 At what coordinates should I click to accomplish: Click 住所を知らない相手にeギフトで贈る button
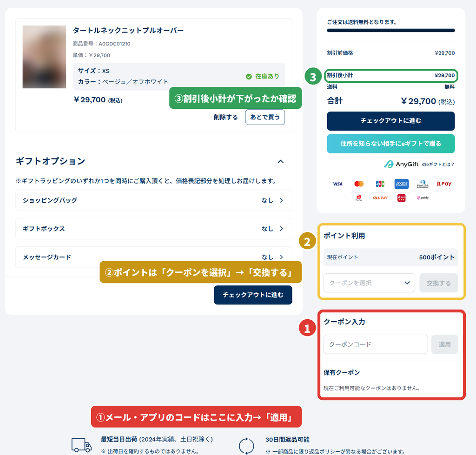click(390, 144)
